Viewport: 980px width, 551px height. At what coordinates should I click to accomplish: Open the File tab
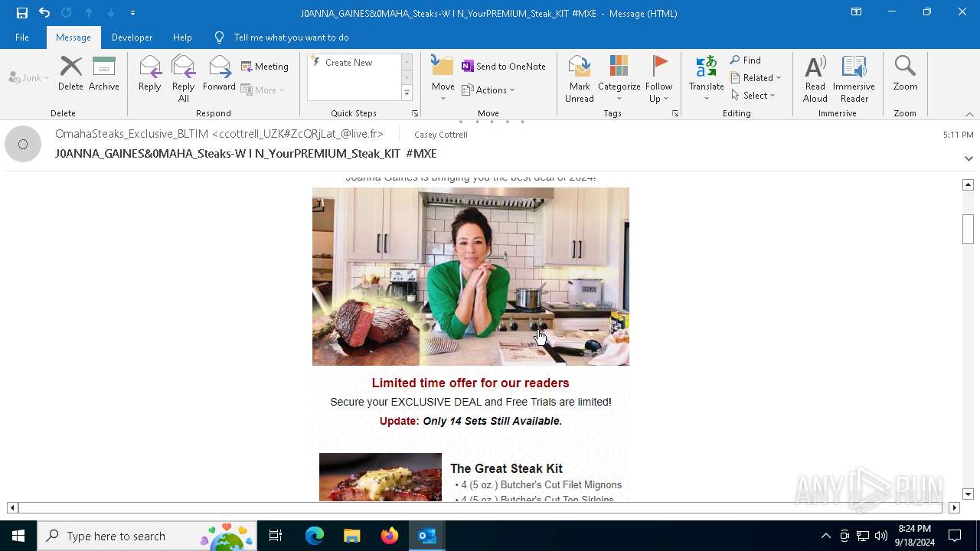pos(22,37)
